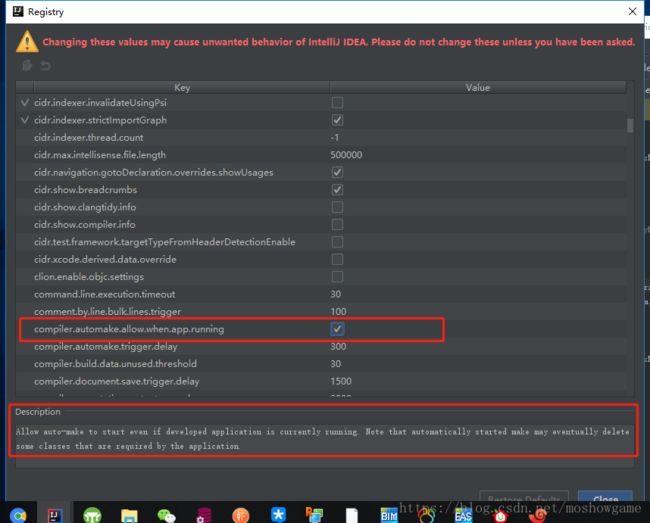Viewport: 650px width, 523px height.
Task: Click the -1 thread count value
Action: click(335, 137)
